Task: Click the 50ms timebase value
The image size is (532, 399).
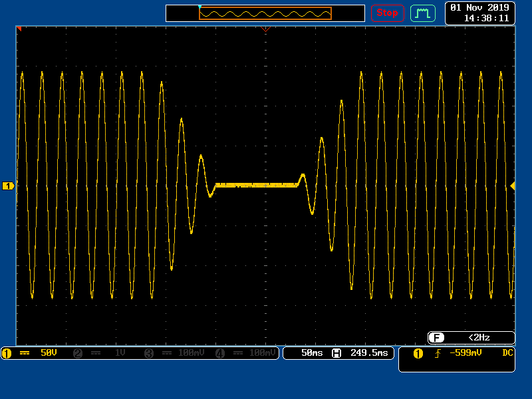Action: point(312,353)
